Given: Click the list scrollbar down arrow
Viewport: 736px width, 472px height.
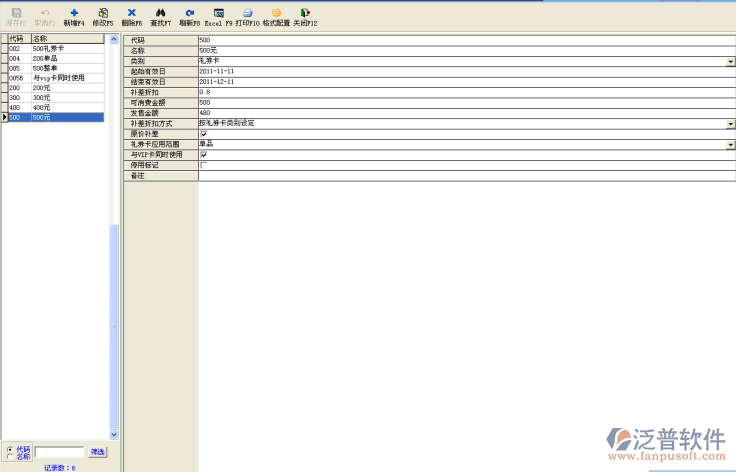Looking at the screenshot, I should click(113, 434).
